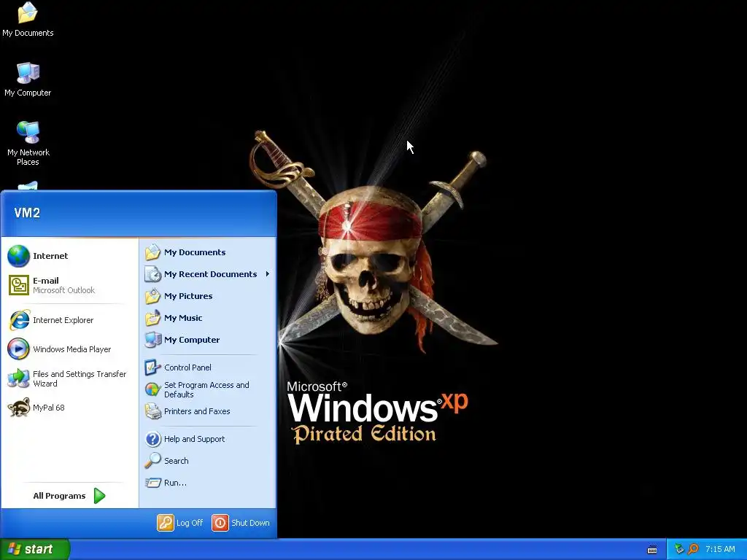Click the 7:15 AM clock in the tray
Viewport: 747px width, 560px height.
(x=720, y=549)
